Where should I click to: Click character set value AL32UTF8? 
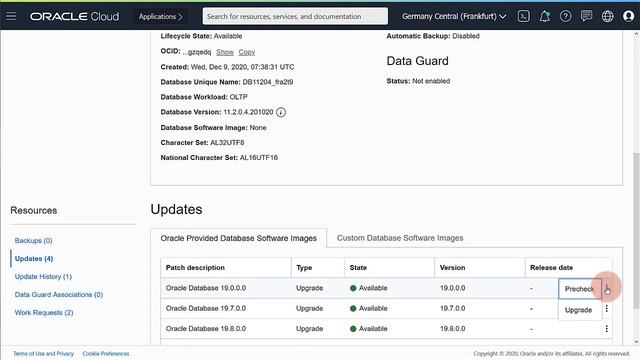(227, 142)
